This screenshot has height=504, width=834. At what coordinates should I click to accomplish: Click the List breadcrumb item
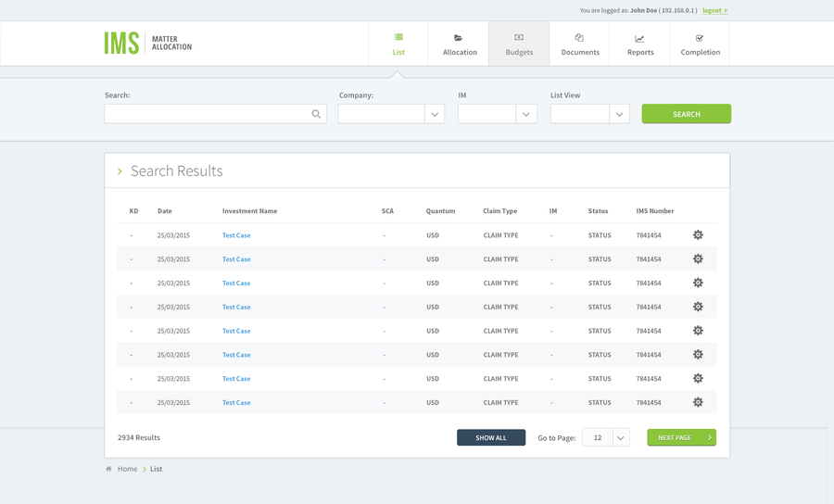coord(156,469)
